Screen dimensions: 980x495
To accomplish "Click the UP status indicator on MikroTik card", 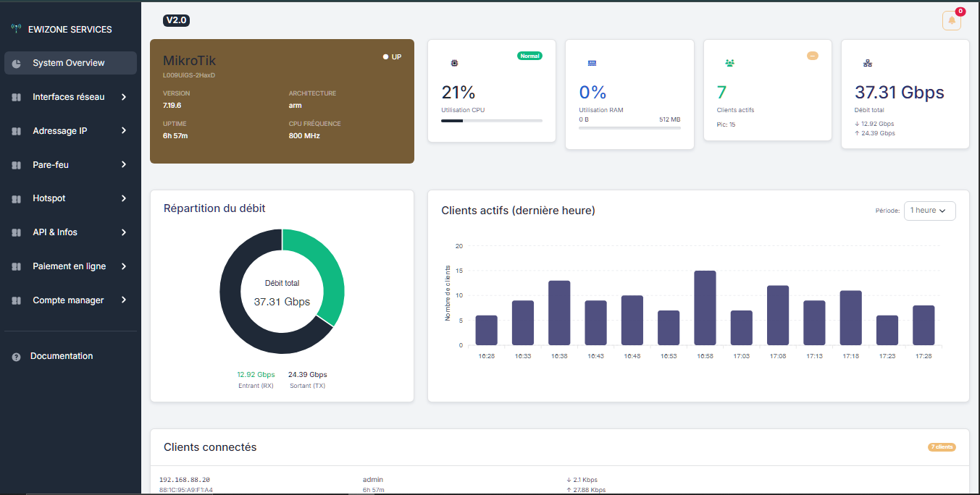I will tap(390, 56).
